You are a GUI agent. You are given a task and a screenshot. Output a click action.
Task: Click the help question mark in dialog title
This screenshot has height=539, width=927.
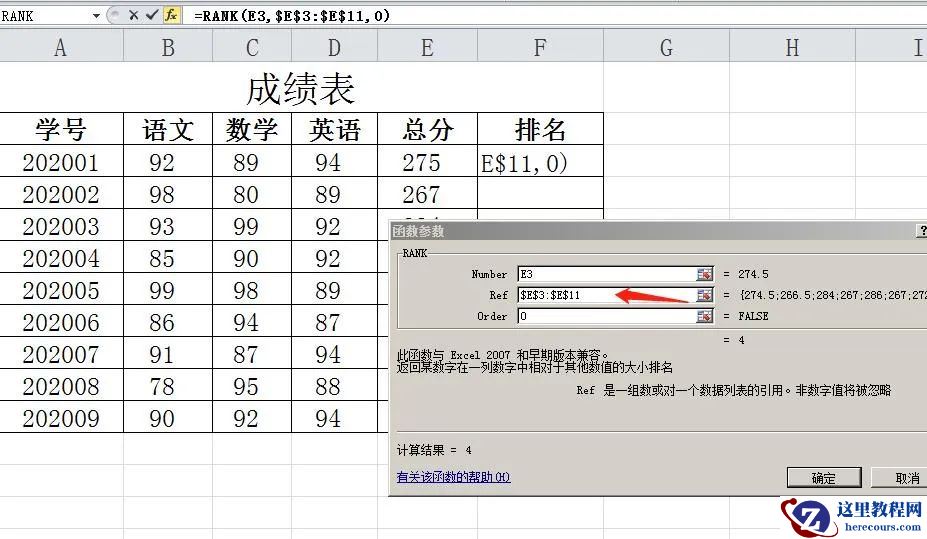coord(921,231)
